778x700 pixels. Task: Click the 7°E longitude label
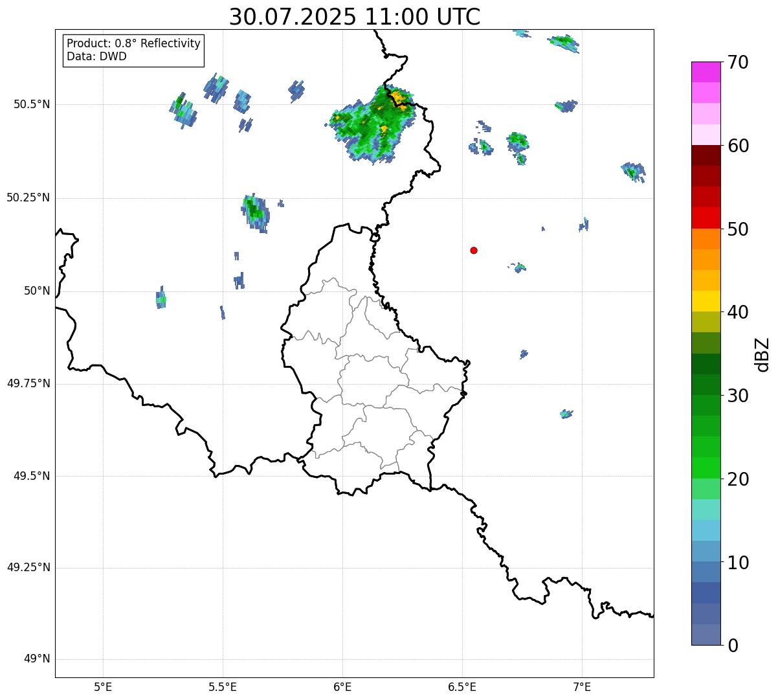tap(582, 686)
